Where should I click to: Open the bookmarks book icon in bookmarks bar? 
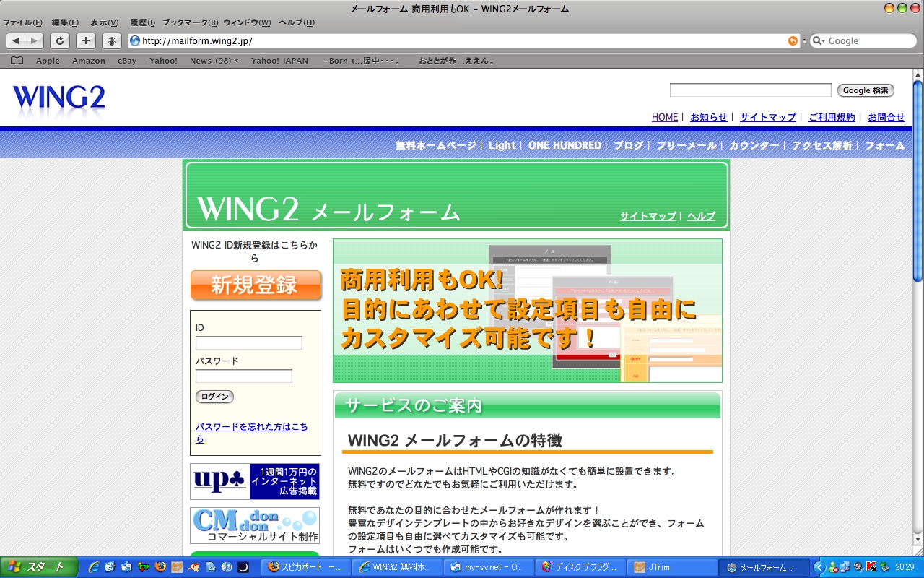[x=17, y=61]
